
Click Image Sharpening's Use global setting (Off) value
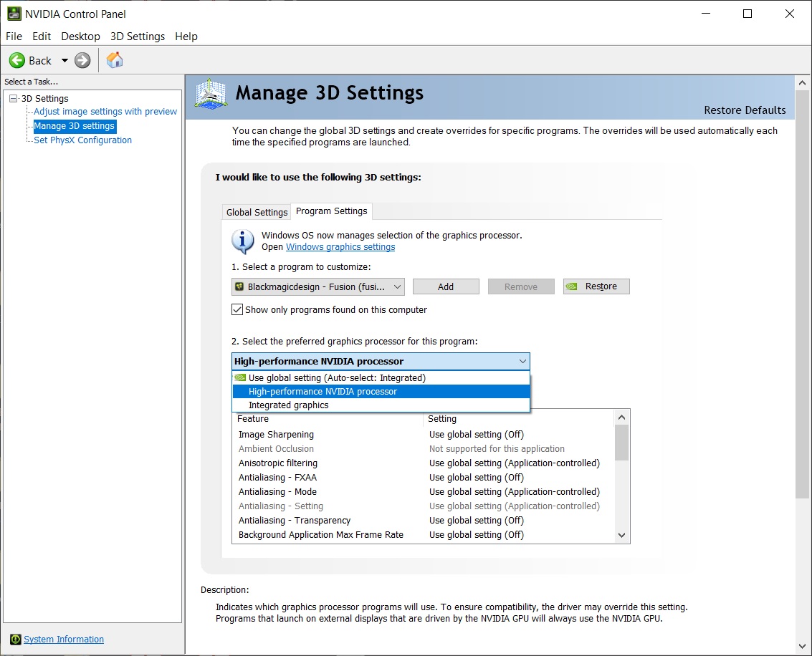pos(477,435)
